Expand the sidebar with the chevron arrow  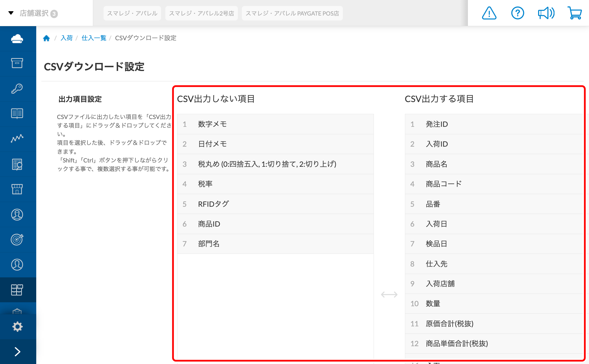tap(17, 351)
